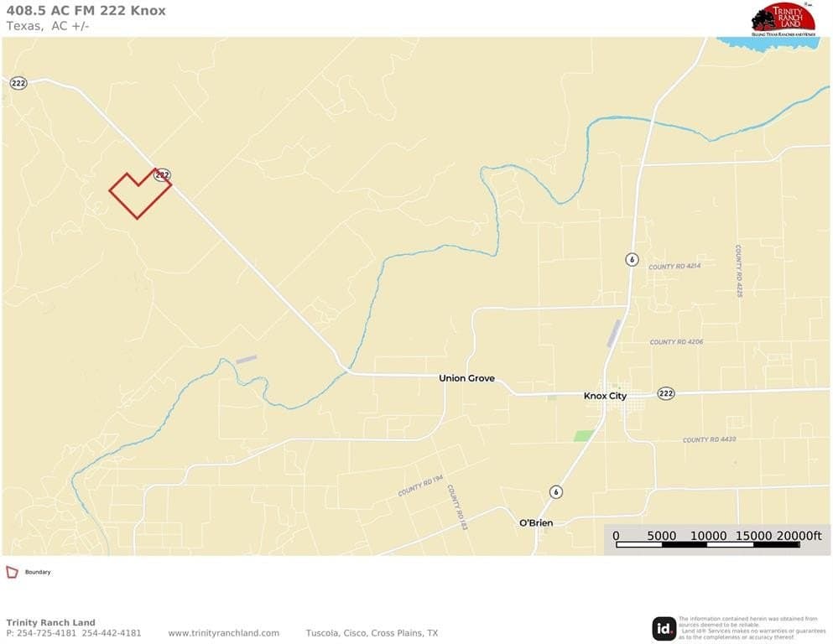The image size is (833, 644).
Task: Click the 'Texas, AC +/-' subtitle
Action: [48, 25]
